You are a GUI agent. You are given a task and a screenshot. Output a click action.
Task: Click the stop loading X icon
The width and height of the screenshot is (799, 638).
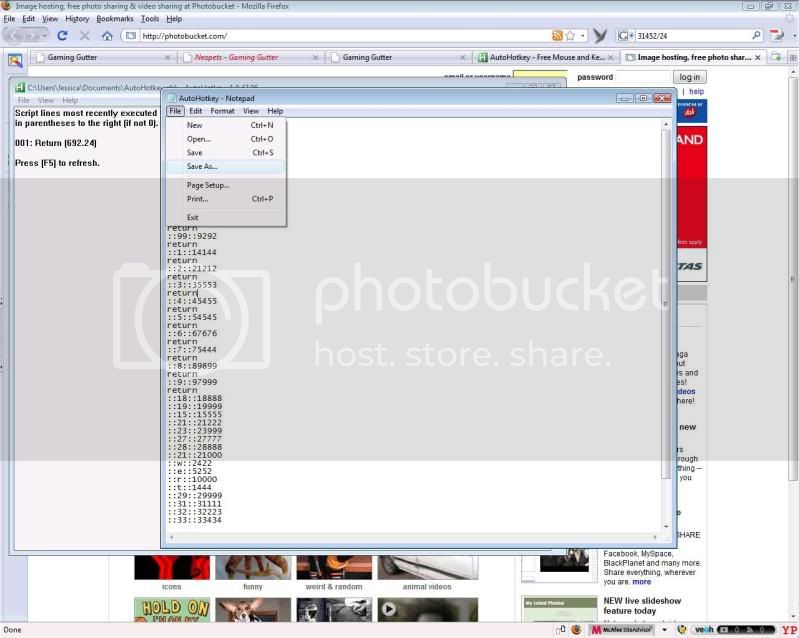(x=84, y=35)
